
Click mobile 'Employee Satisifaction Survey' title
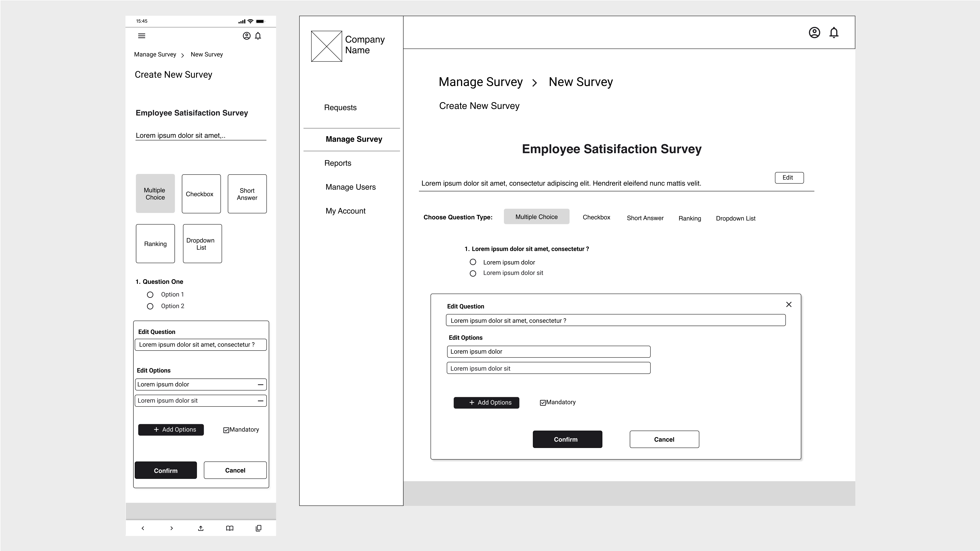tap(192, 113)
